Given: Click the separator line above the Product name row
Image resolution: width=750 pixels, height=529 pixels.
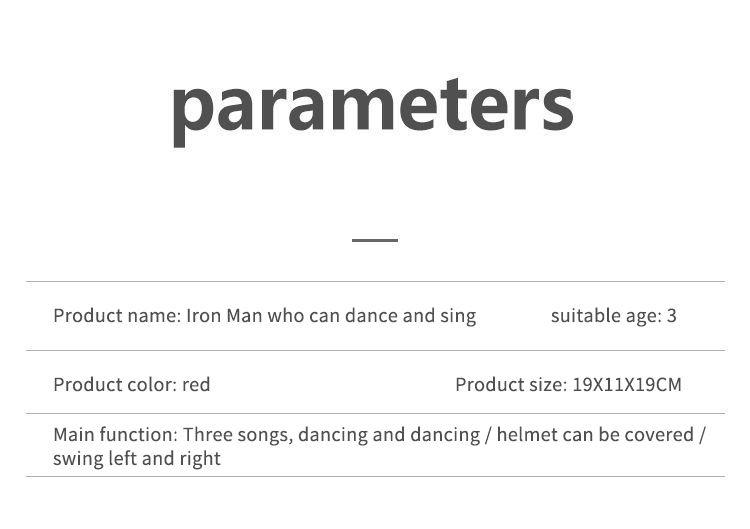Looking at the screenshot, I should (x=375, y=282).
